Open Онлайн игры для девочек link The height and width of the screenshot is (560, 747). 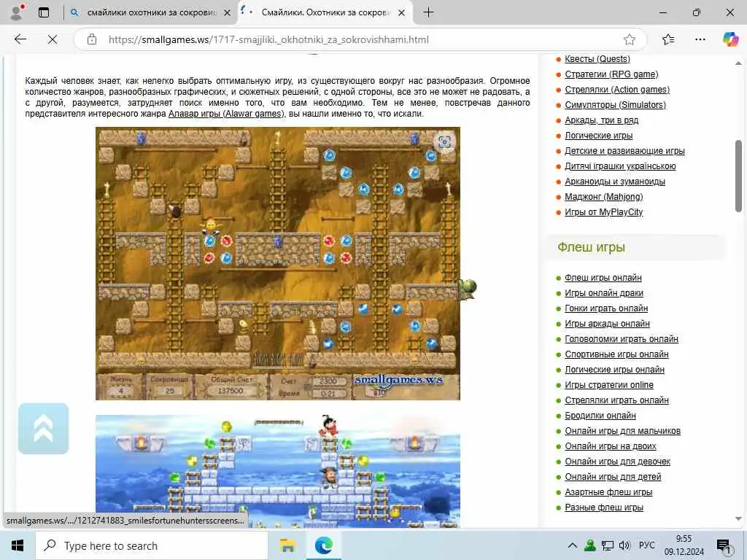[x=617, y=462]
